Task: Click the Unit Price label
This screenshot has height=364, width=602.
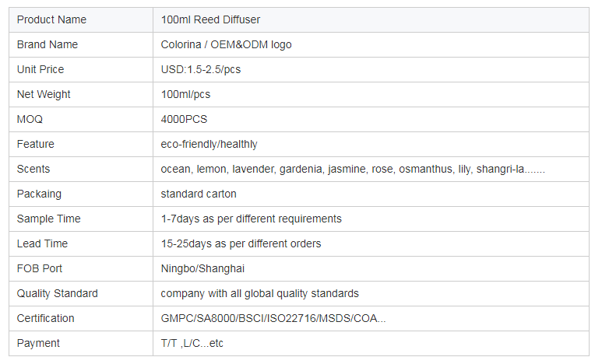Action: [x=40, y=69]
